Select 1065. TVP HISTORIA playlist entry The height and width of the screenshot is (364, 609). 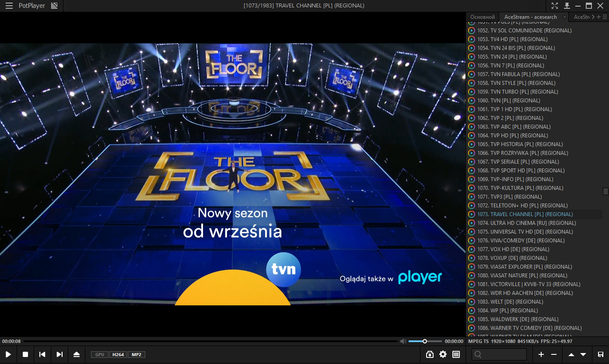click(x=534, y=144)
